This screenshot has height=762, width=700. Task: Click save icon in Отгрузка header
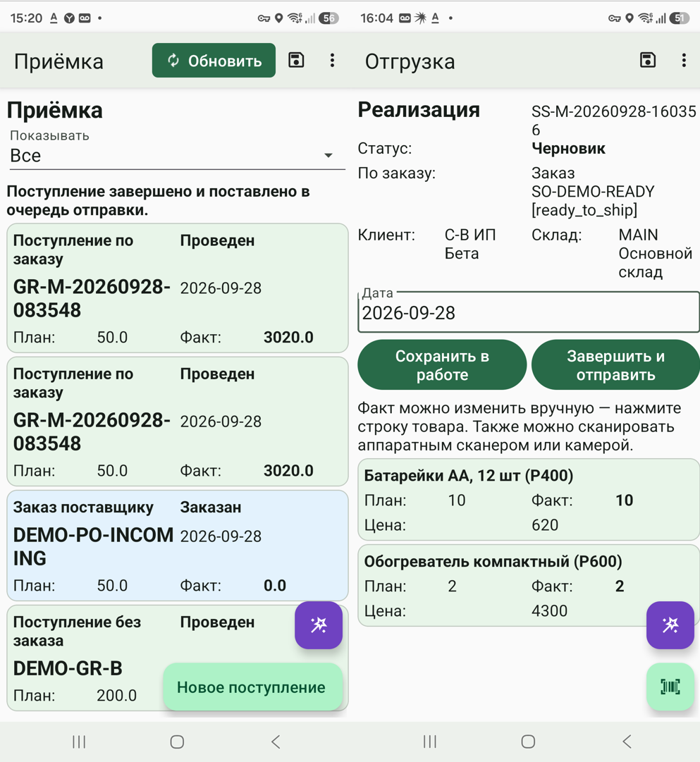pyautogui.click(x=648, y=60)
